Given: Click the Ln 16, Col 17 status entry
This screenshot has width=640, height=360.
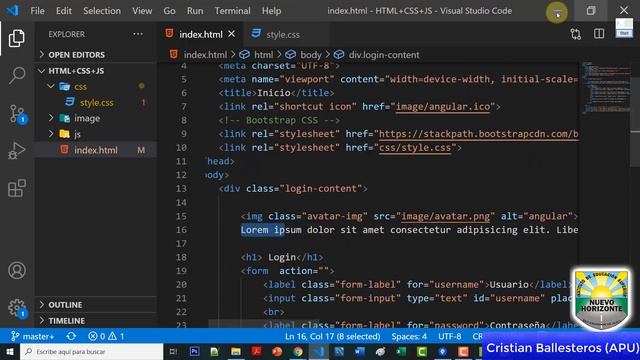Looking at the screenshot, I should click(x=333, y=336).
